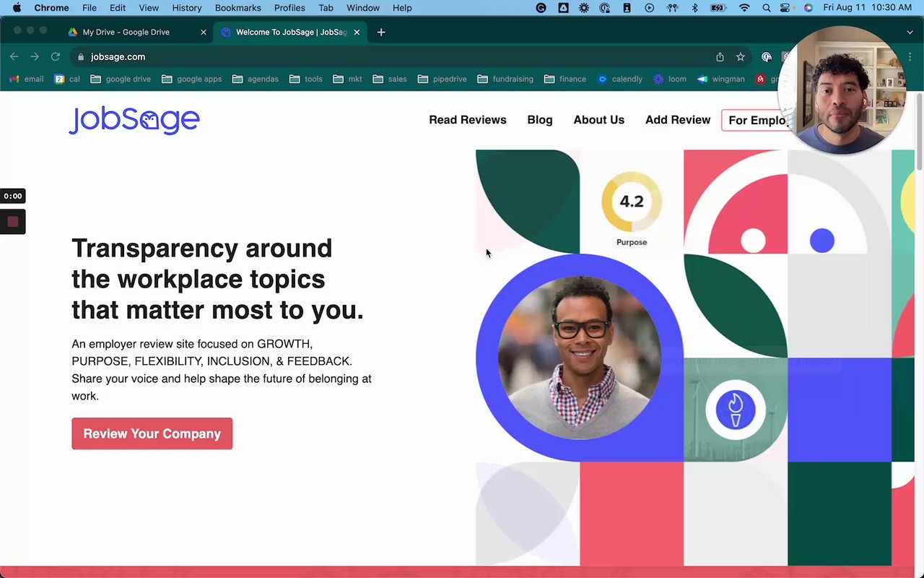The image size is (924, 578).
Task: Expand the pipedrive bookmarks folder
Action: point(442,79)
